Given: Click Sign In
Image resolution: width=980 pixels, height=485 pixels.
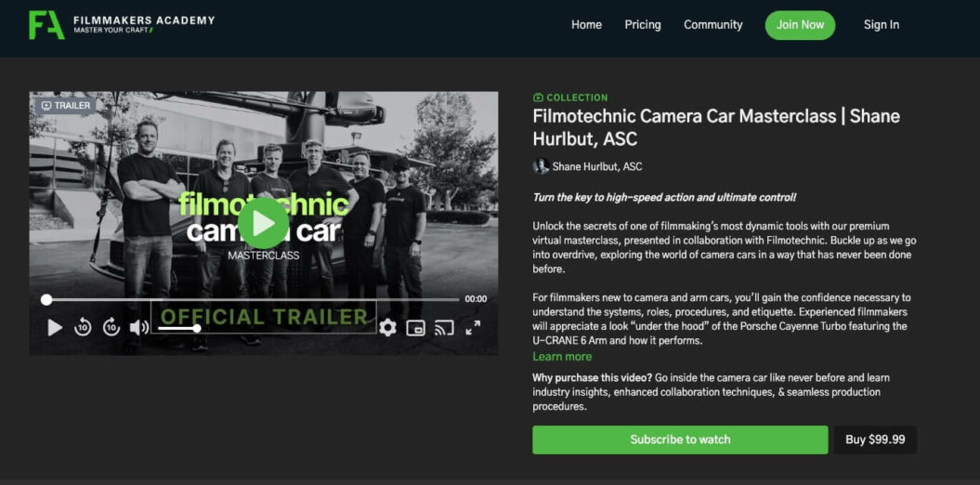Looking at the screenshot, I should pyautogui.click(x=882, y=25).
